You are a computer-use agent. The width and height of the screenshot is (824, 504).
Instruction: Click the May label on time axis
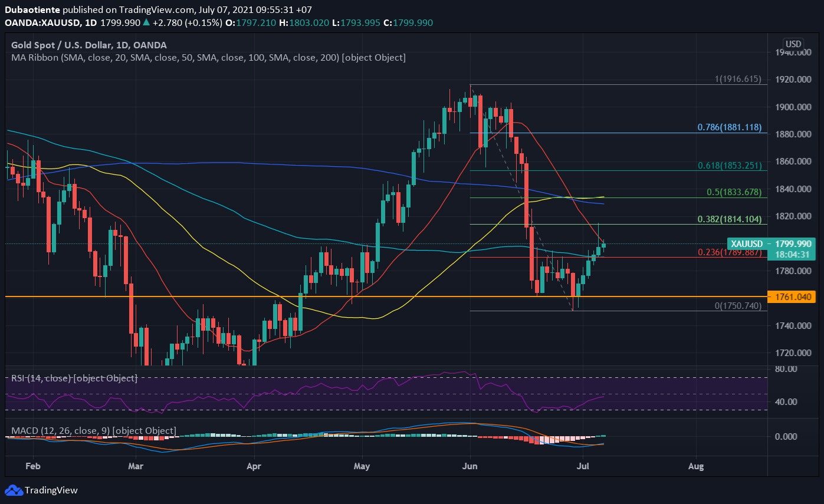click(x=362, y=467)
